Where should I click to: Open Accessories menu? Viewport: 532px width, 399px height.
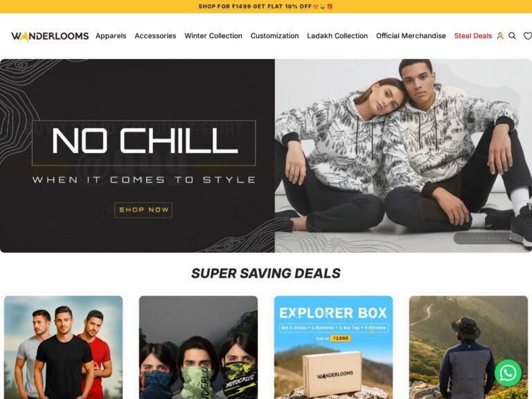click(155, 36)
